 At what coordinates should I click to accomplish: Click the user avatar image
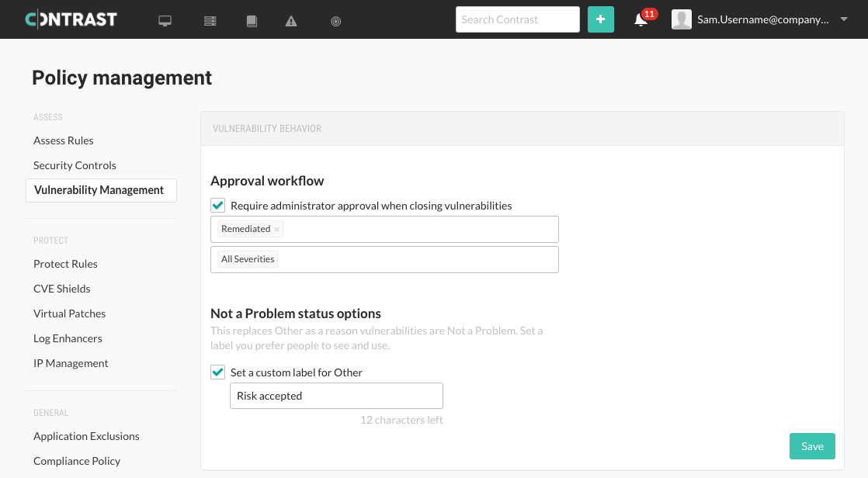[x=682, y=19]
